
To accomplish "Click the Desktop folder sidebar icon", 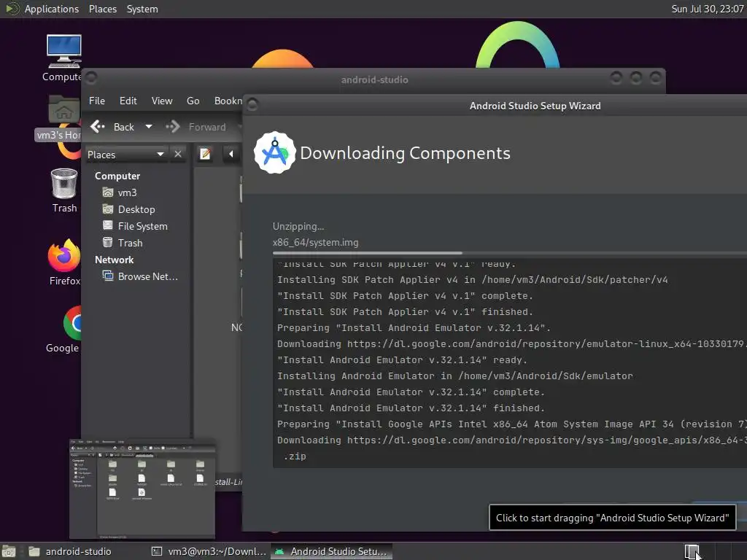I will coord(108,209).
